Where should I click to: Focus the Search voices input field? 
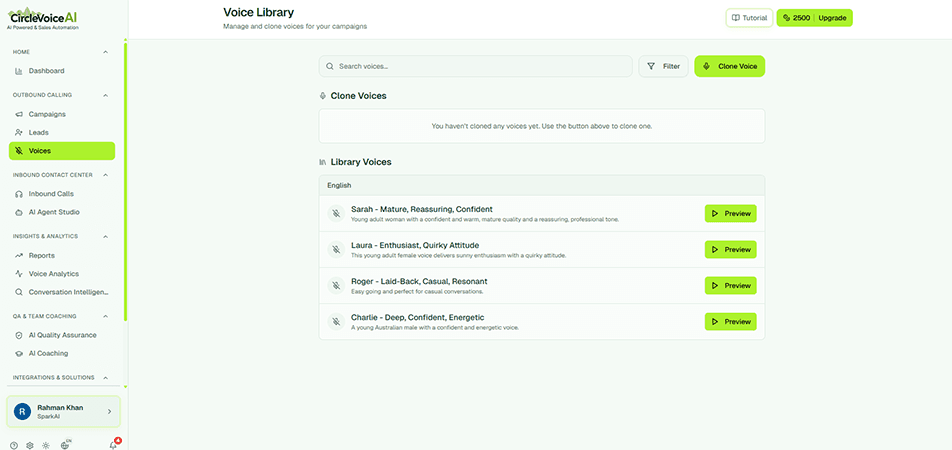coord(475,66)
